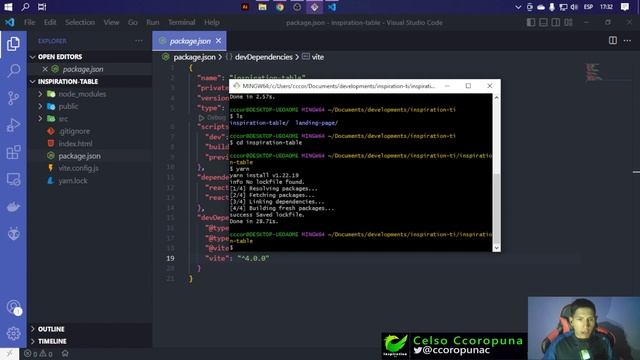Open the notification center icon
Screen dimensions: 640x360
[625, 7]
